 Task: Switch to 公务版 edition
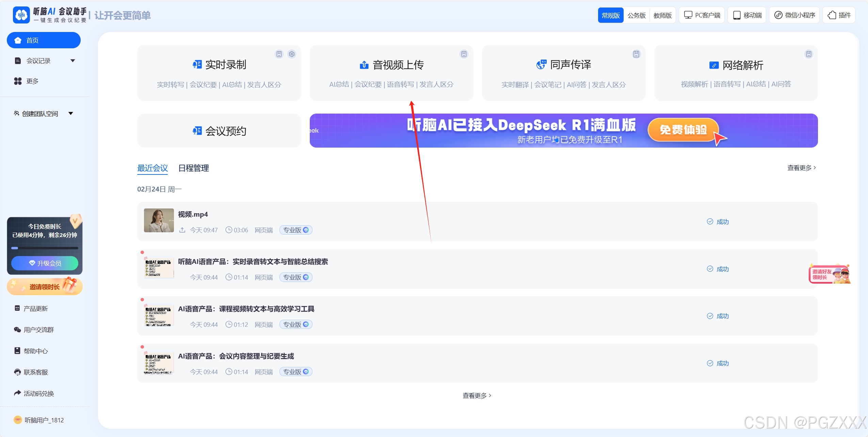coord(637,15)
